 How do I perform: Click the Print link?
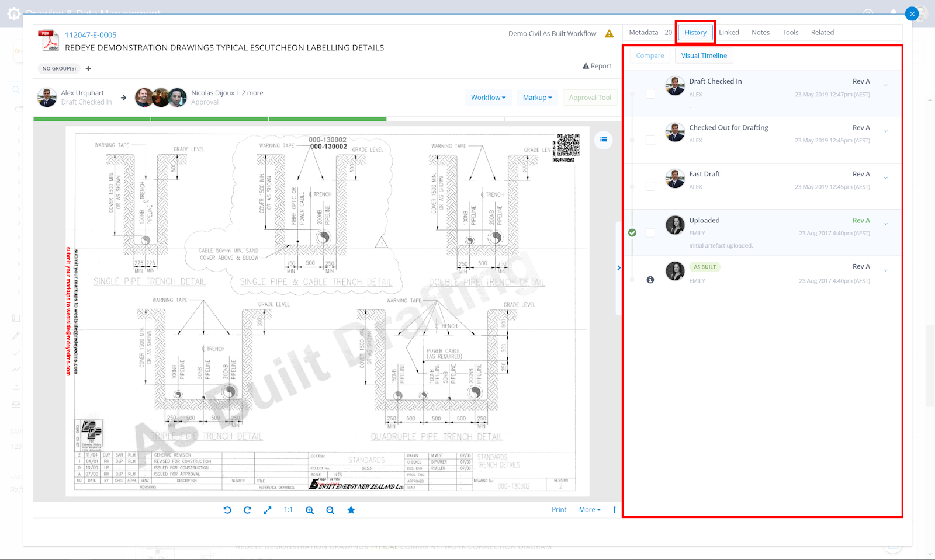(559, 510)
